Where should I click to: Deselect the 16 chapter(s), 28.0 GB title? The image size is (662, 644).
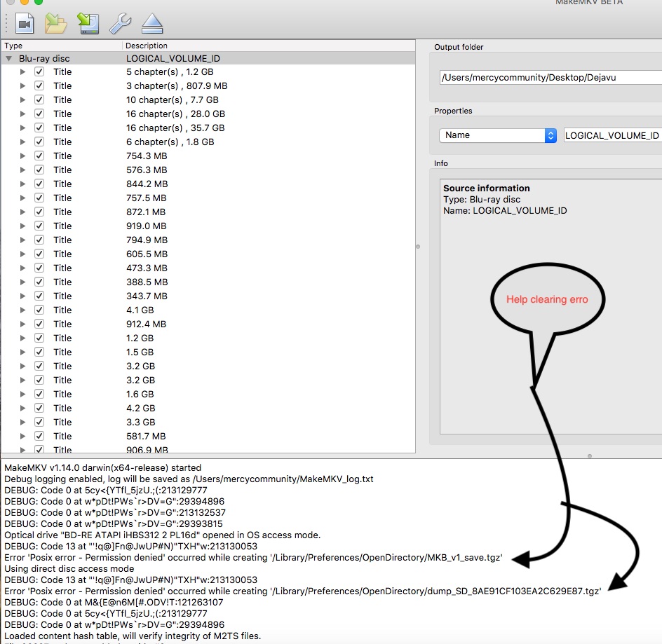click(x=39, y=114)
